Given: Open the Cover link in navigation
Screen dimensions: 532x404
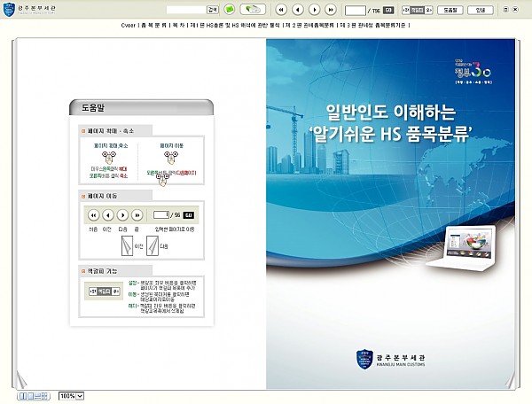Looking at the screenshot, I should tap(129, 26).
